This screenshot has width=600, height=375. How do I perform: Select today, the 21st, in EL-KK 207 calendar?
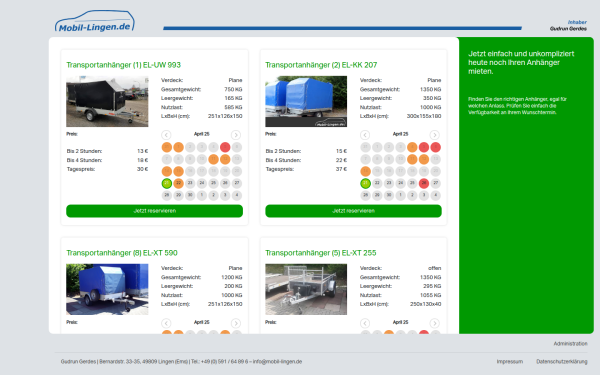pos(365,183)
